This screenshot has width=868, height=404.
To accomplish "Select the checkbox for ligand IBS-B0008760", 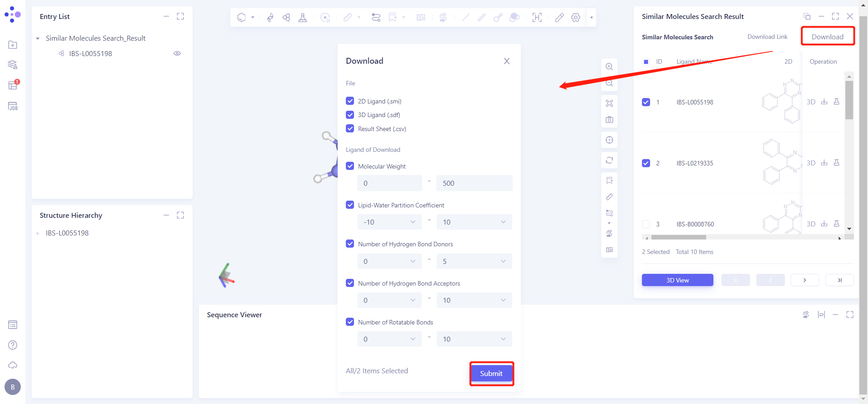I will tap(646, 224).
